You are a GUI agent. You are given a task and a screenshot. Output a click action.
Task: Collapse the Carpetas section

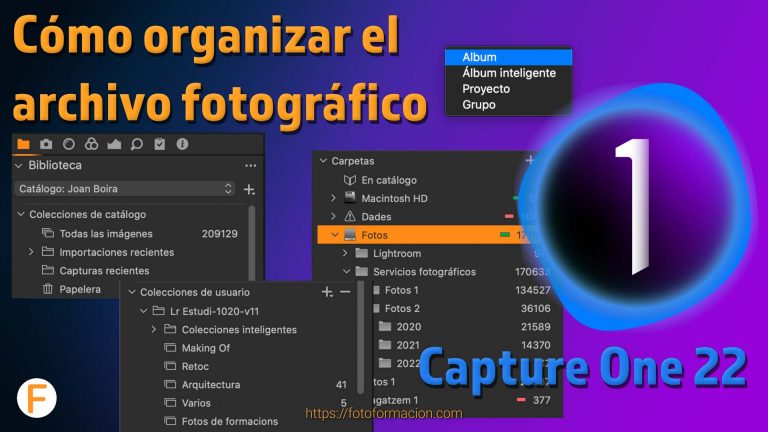pyautogui.click(x=323, y=161)
